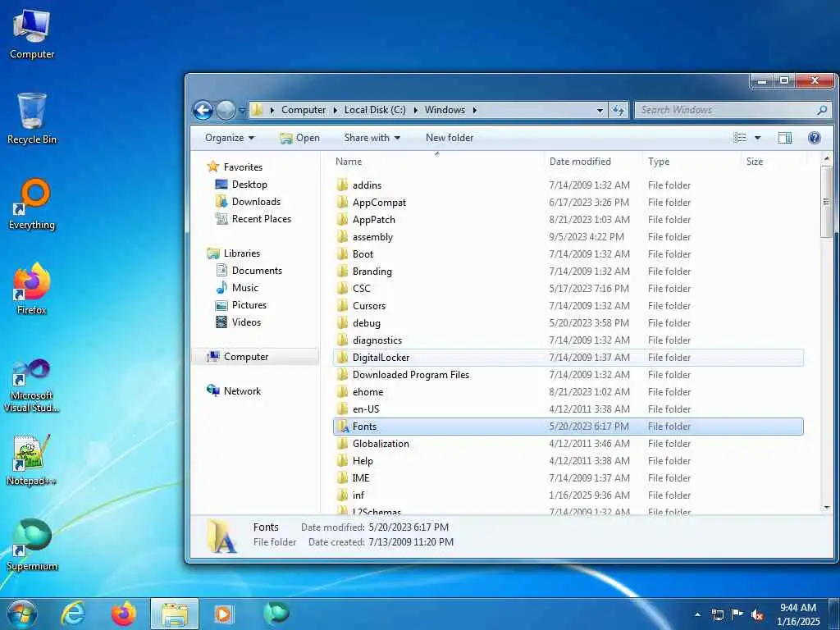Open the Computer desktop icon
This screenshot has width=840, height=630.
(32, 34)
